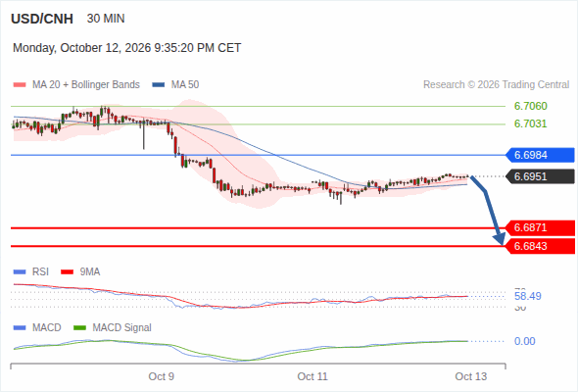Click the MACD Signal green legend swatch
The height and width of the screenshot is (392, 578).
pyautogui.click(x=79, y=328)
